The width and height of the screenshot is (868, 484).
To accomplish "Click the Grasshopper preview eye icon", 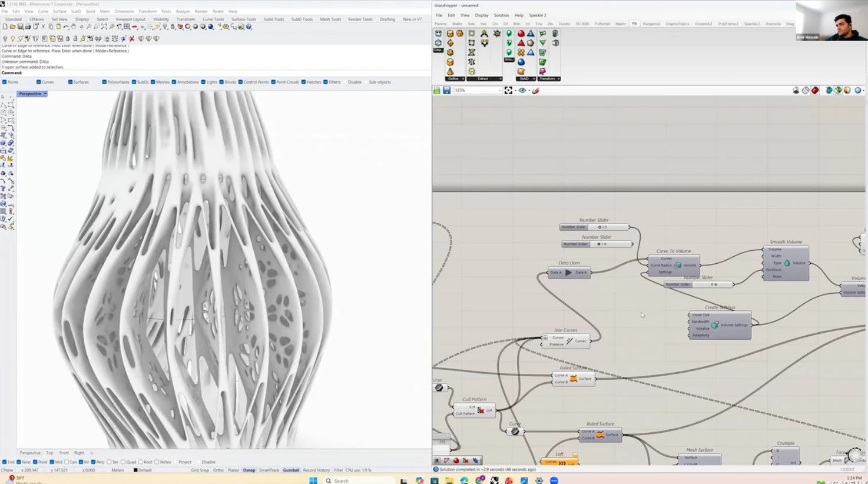I will (522, 91).
